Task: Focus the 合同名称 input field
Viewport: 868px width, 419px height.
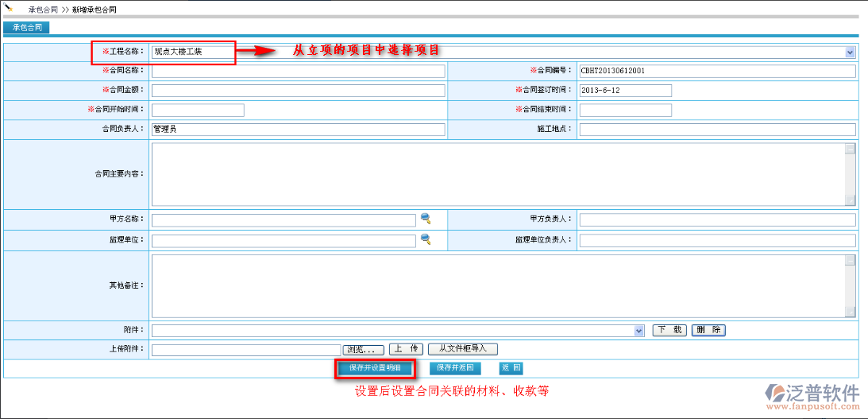Action: click(298, 71)
